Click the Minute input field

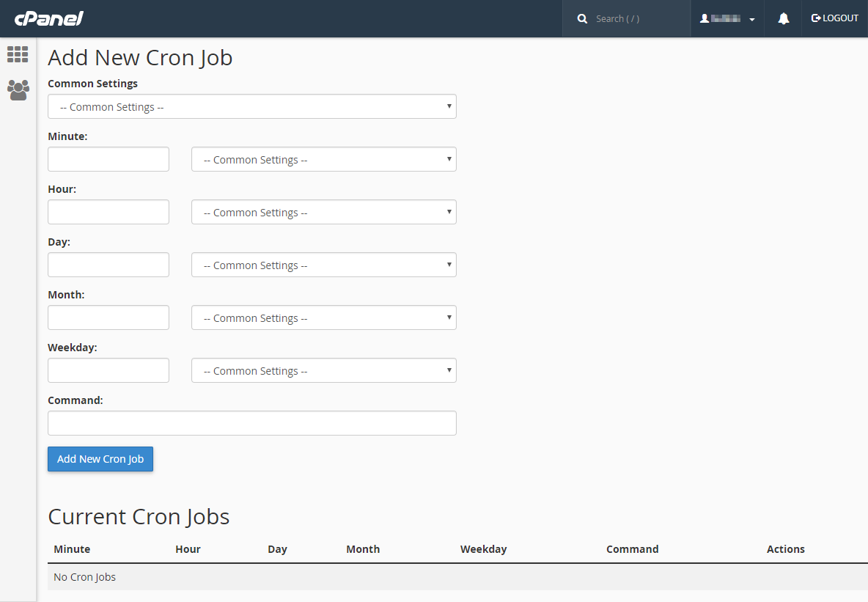[108, 159]
